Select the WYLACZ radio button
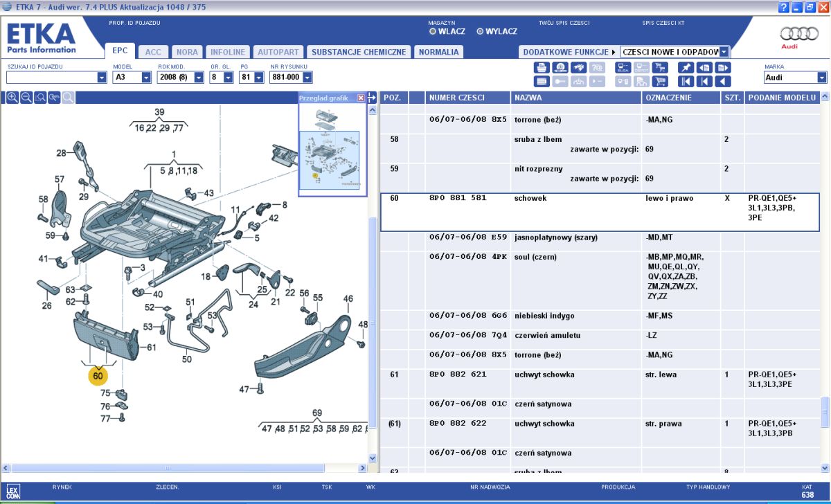Image resolution: width=831 pixels, height=504 pixels. [480, 31]
